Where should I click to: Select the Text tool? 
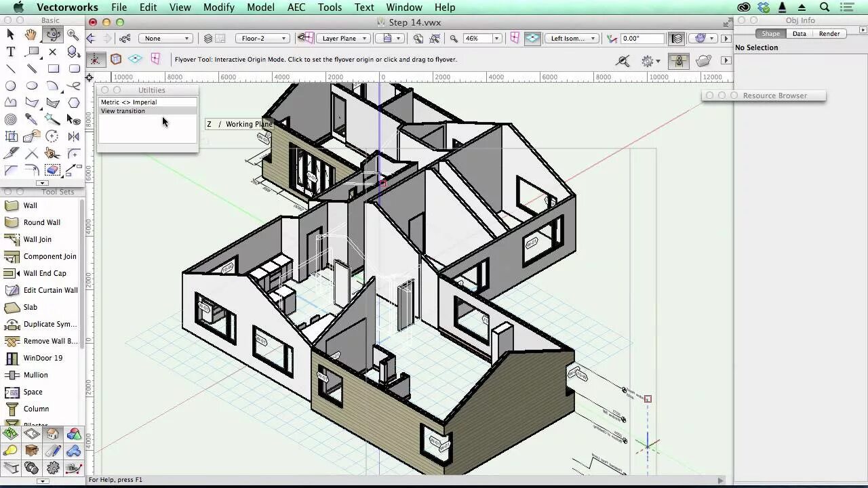point(10,52)
